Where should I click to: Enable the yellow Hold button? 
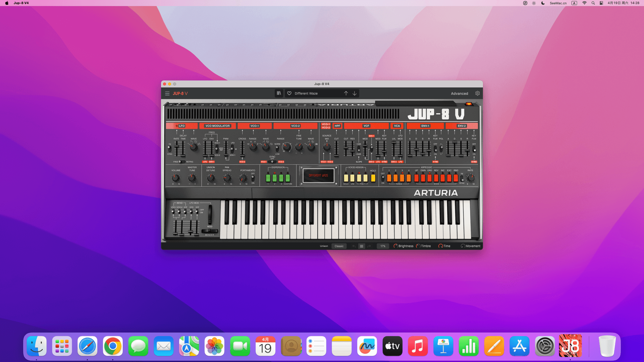click(373, 178)
